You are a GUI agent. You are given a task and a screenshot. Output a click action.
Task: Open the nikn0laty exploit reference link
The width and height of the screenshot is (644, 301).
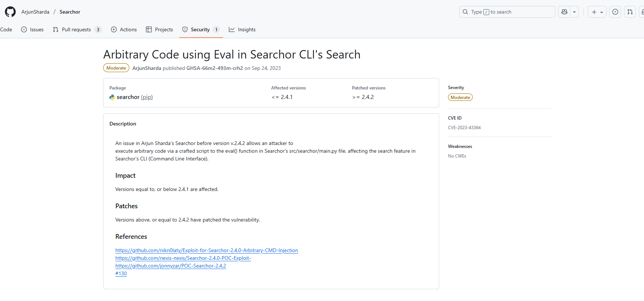click(x=207, y=250)
